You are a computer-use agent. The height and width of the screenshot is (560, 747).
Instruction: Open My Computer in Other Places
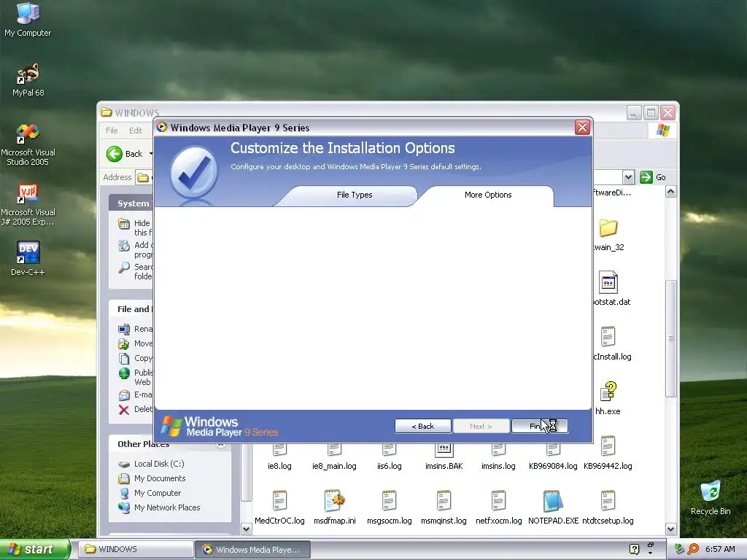point(158,493)
